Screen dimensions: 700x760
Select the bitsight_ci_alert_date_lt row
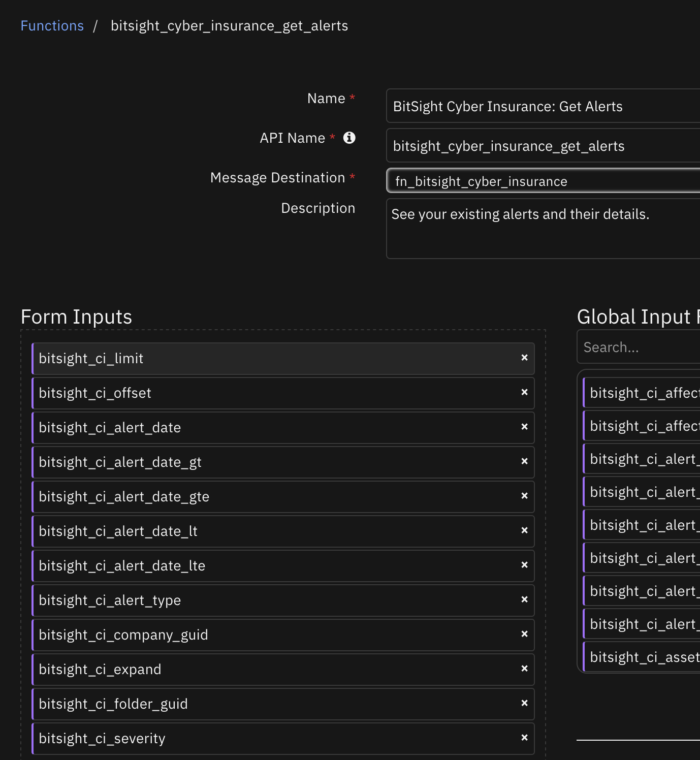pyautogui.click(x=283, y=531)
